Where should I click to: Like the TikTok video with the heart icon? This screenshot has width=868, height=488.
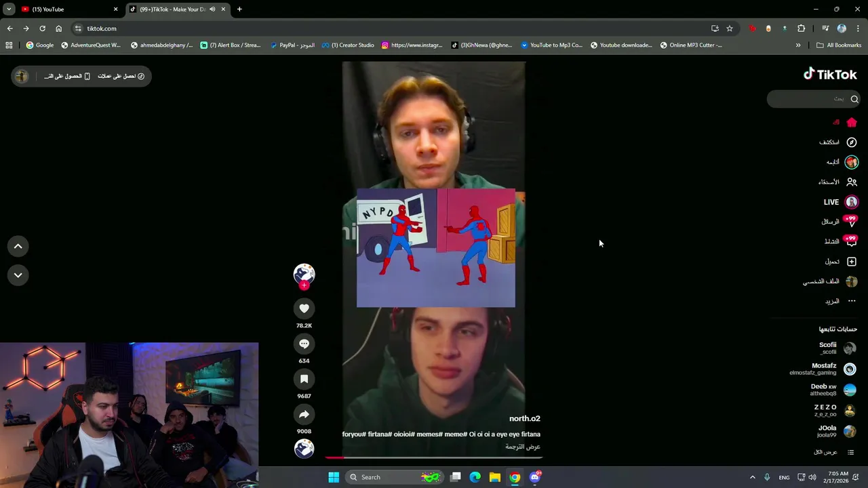point(304,308)
